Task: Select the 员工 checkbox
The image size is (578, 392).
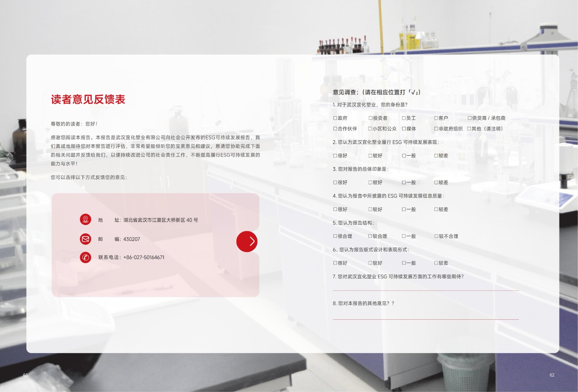Action: [x=404, y=118]
